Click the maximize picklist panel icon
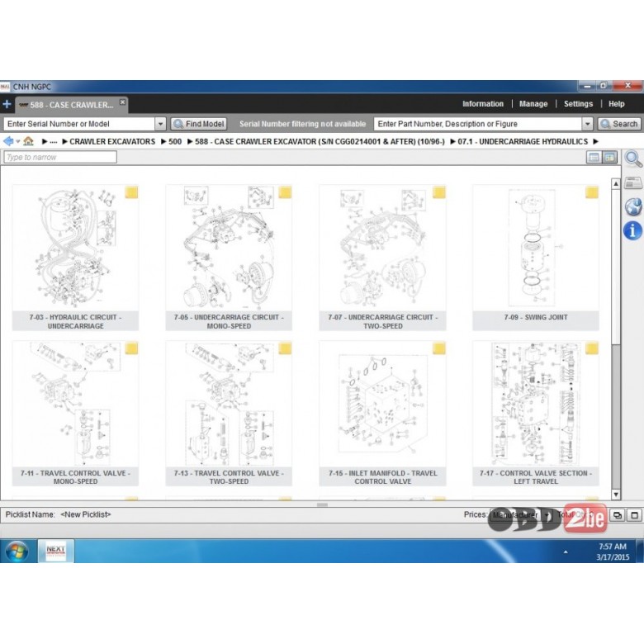This screenshot has width=644, height=644. 635,515
